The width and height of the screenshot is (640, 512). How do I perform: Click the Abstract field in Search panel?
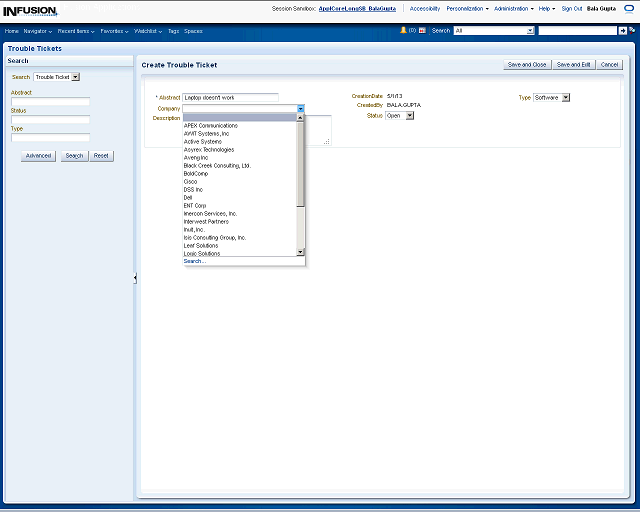pyautogui.click(x=50, y=101)
